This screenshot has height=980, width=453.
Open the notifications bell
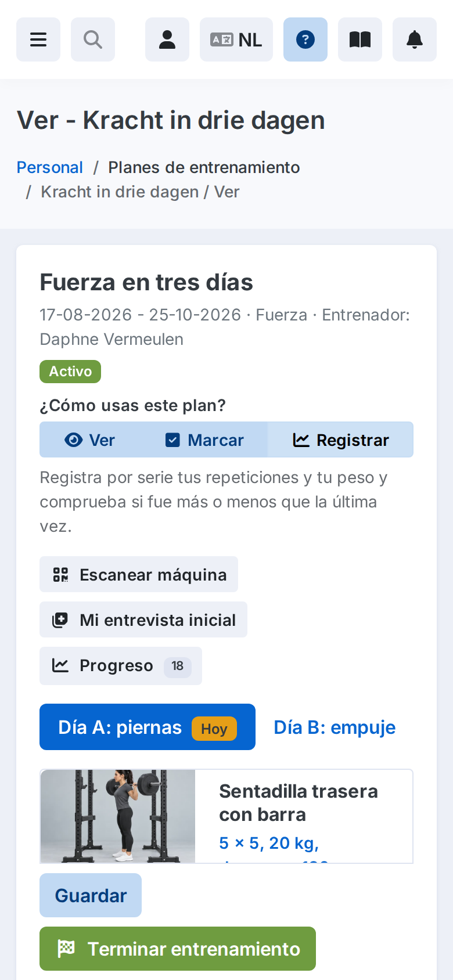click(x=415, y=39)
